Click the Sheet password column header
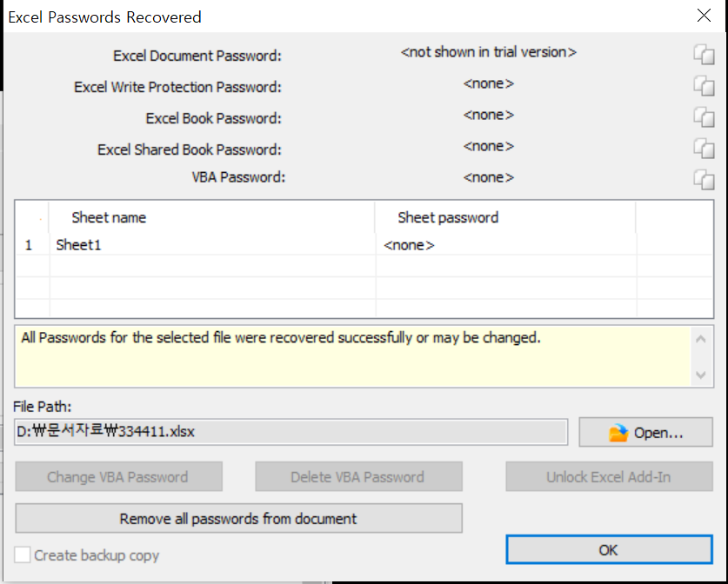728x584 pixels. [505, 217]
